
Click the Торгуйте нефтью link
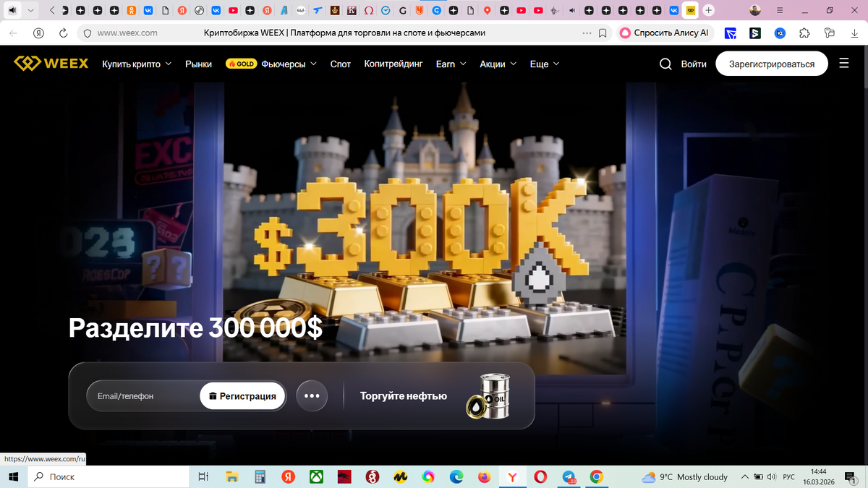404,395
